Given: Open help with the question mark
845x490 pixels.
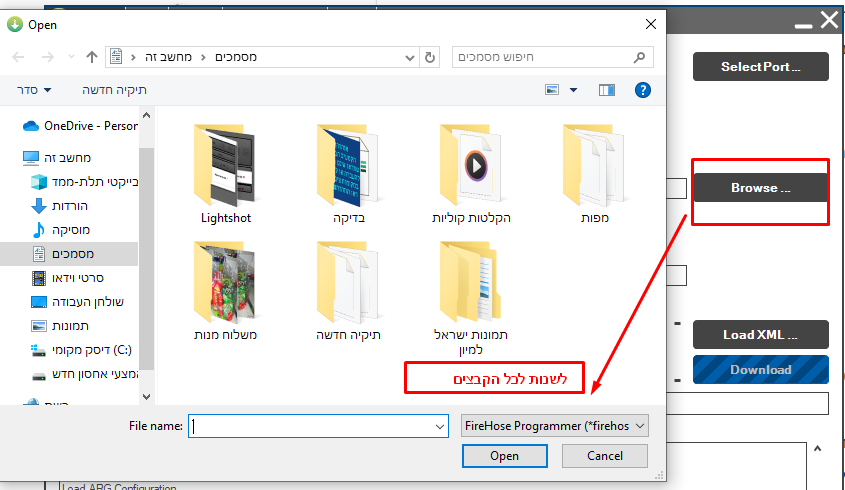Looking at the screenshot, I should 642,90.
